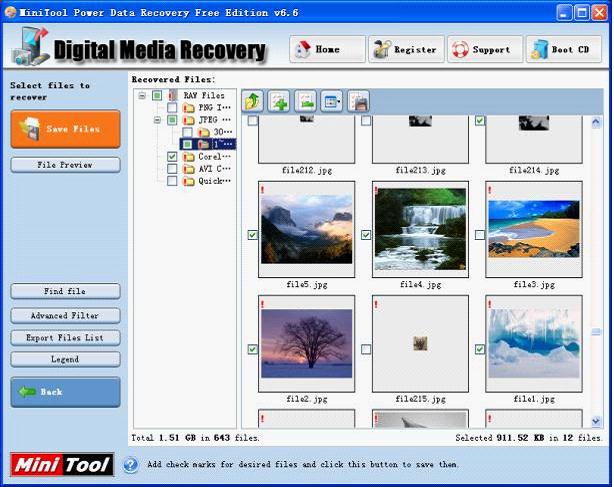Screen dimensions: 614x487
Task: Check the file215.jpg checkbox
Action: 366,349
